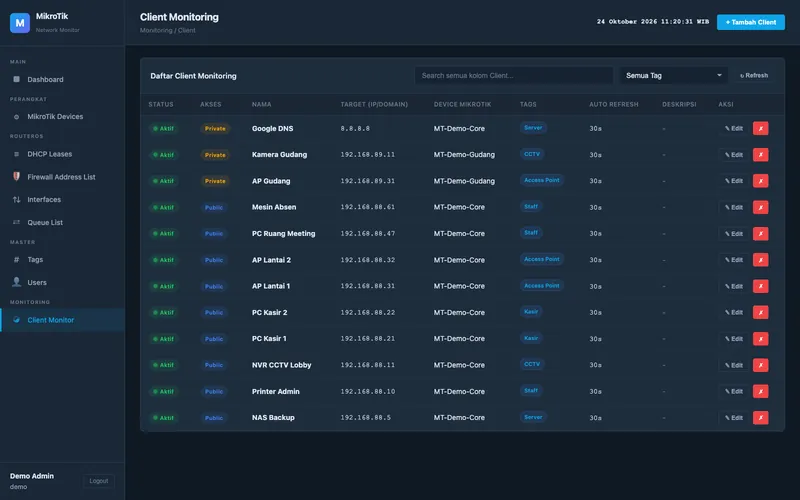Click the NVR CCTV Lobby name

tap(281, 365)
